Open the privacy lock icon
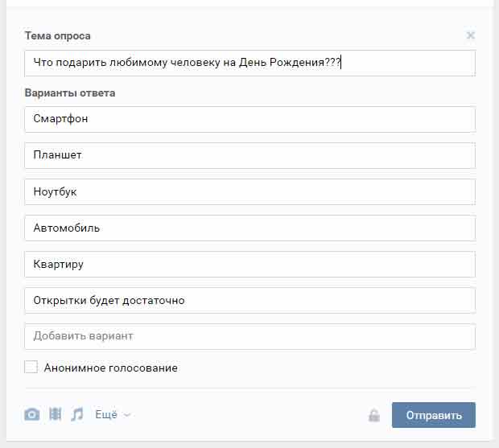The width and height of the screenshot is (499, 448). [x=374, y=415]
